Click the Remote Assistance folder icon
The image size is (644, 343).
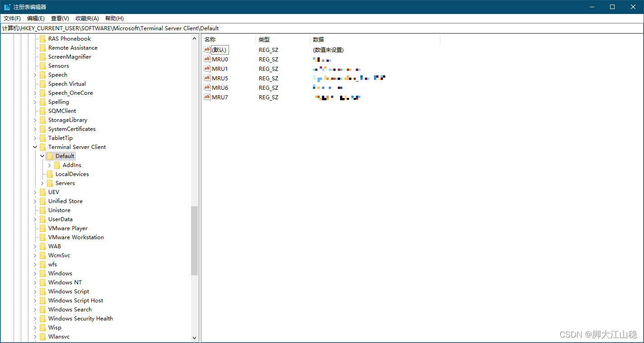42,48
